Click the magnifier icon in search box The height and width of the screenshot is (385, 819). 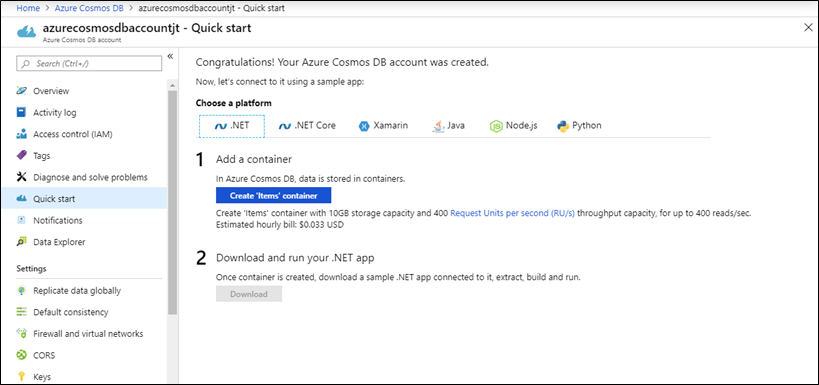(x=26, y=63)
